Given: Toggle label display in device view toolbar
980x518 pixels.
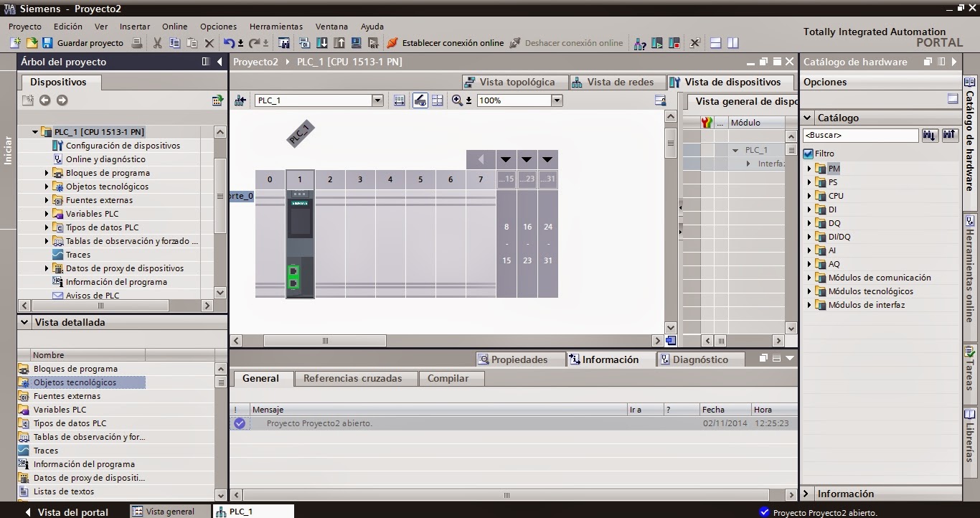Looking at the screenshot, I should click(x=420, y=100).
